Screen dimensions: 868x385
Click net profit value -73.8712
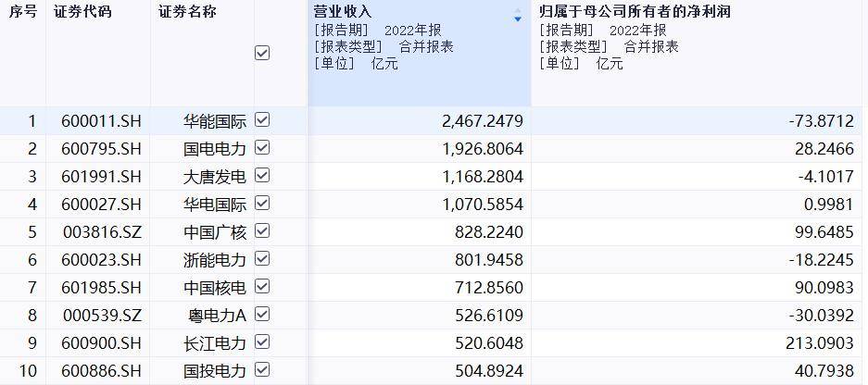click(x=822, y=121)
